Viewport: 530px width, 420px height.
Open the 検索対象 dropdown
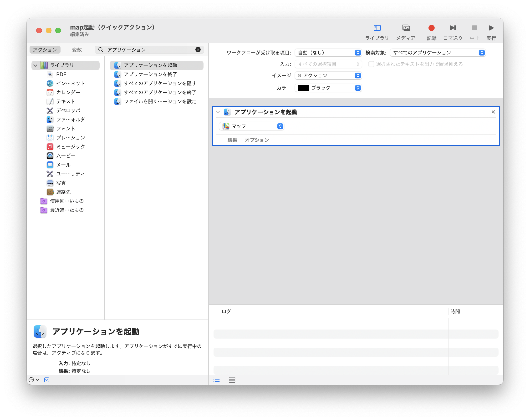(438, 53)
